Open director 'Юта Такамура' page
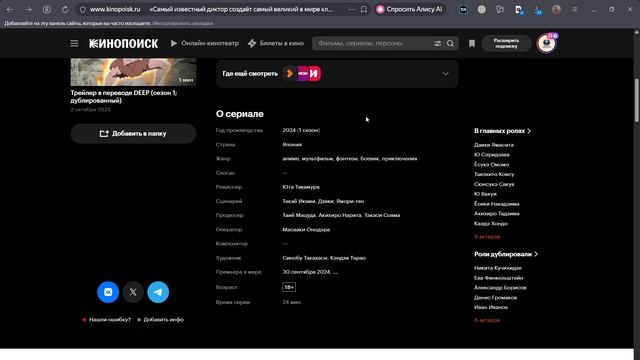Viewport: 640px width, 360px height. (x=301, y=187)
